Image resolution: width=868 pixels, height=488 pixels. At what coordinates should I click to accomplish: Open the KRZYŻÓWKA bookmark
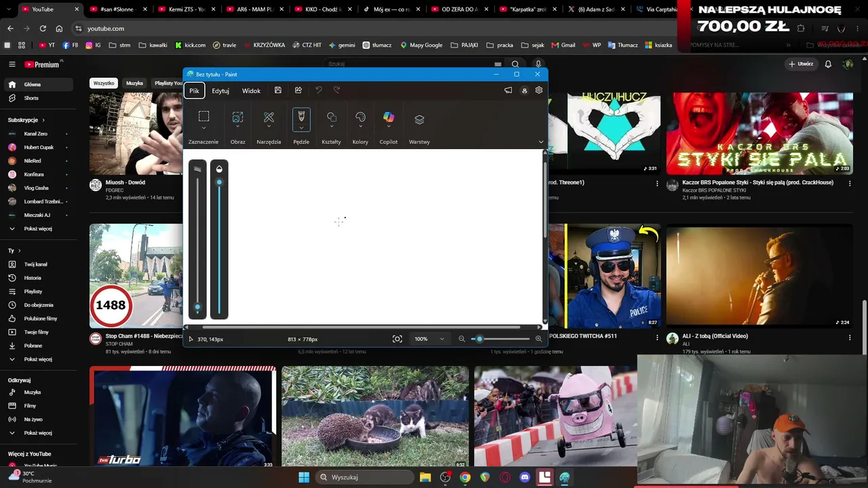264,45
